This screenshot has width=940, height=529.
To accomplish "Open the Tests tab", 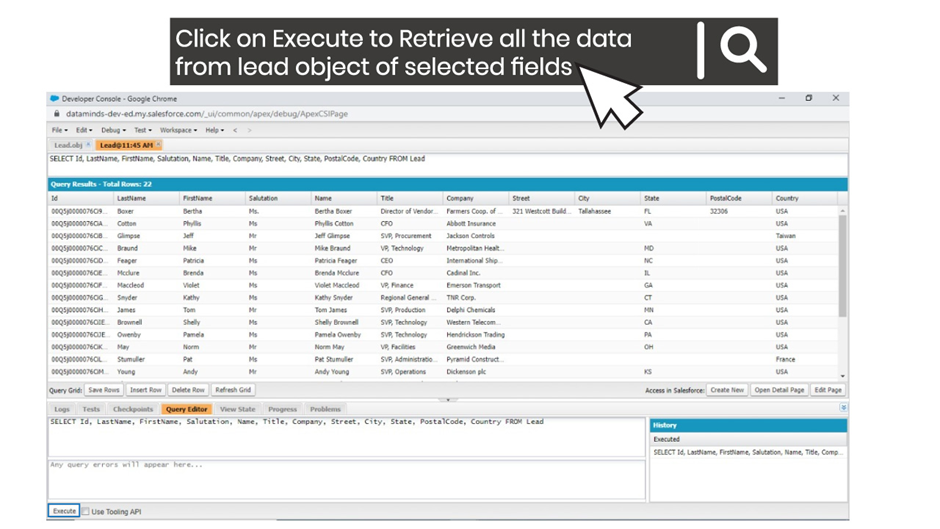I will (91, 409).
